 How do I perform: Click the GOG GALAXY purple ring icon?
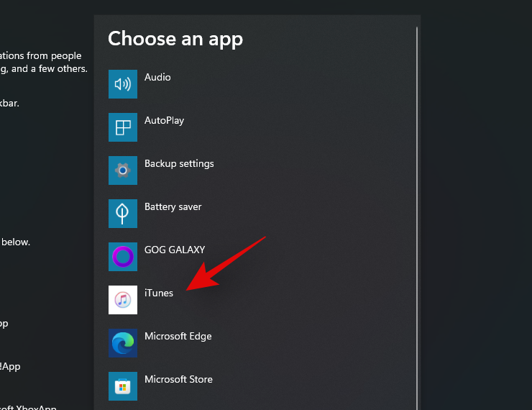123,257
